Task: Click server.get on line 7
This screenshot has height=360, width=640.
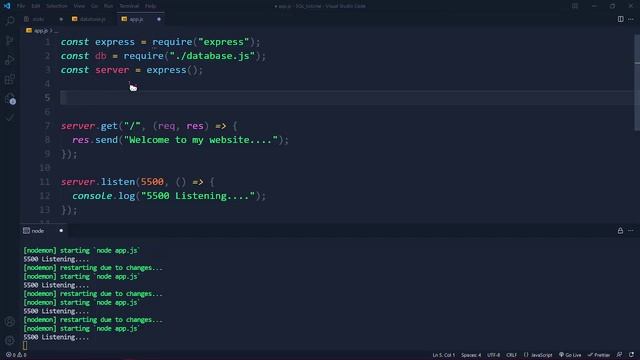Action: pos(89,126)
